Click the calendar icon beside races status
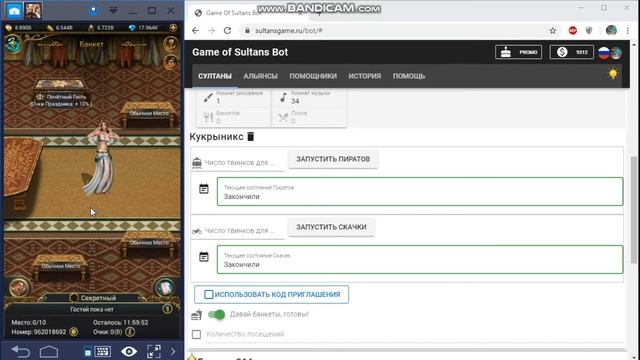The width and height of the screenshot is (640, 360). point(204,257)
